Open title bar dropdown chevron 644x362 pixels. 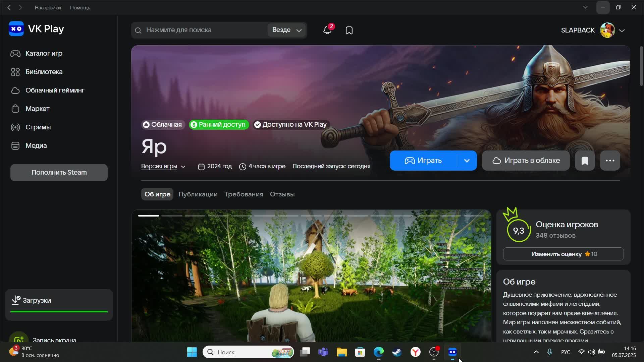(x=585, y=7)
